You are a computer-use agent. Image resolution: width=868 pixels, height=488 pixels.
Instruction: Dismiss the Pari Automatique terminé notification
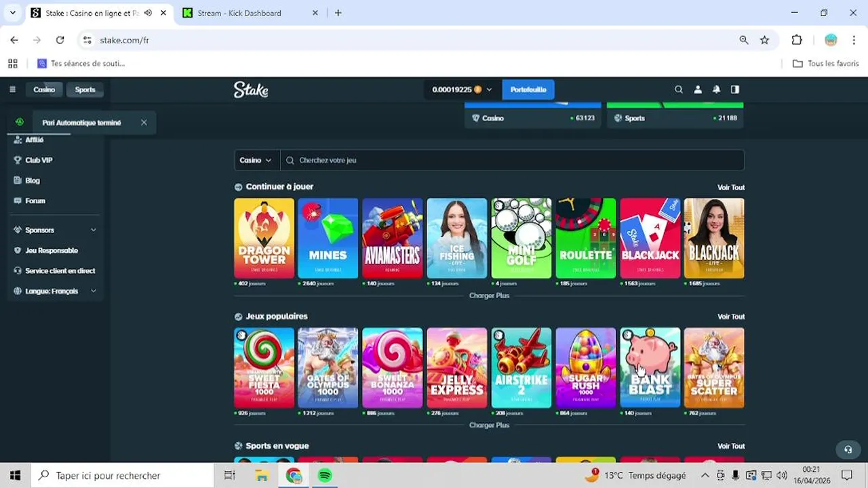[144, 123]
